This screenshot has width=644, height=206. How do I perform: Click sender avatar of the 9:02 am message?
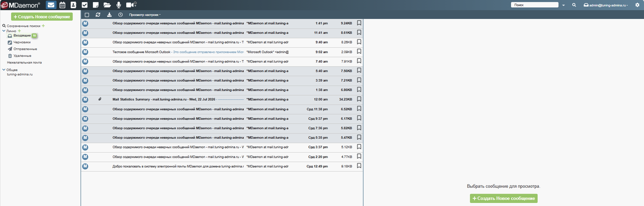tap(85, 52)
